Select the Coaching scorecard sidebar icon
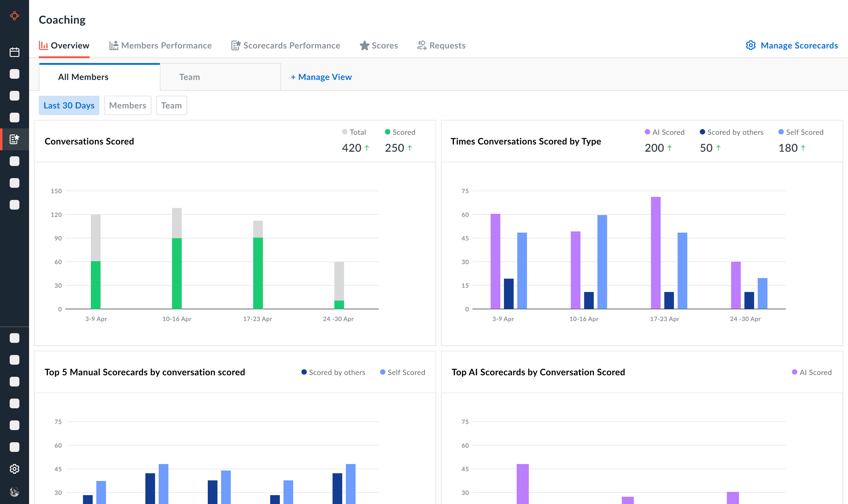Screen dimensions: 848x504 14,139
